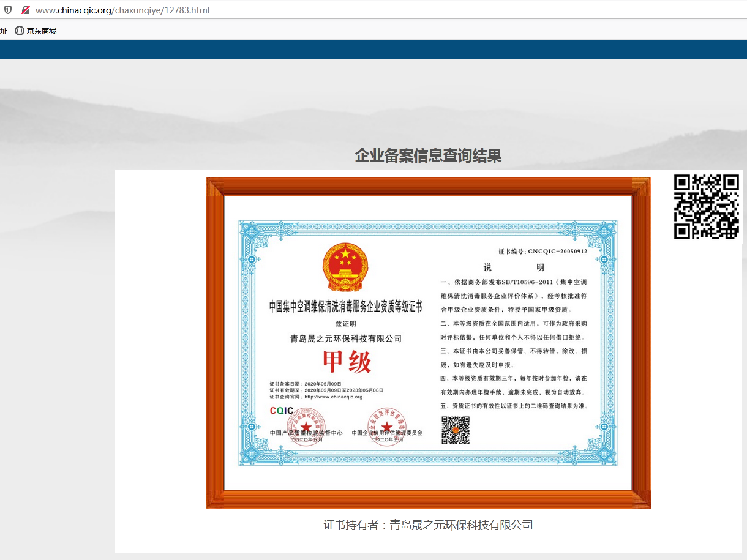Screen dimensions: 747x560
Task: Click the globe icon beside 京东商城
Action: click(20, 31)
